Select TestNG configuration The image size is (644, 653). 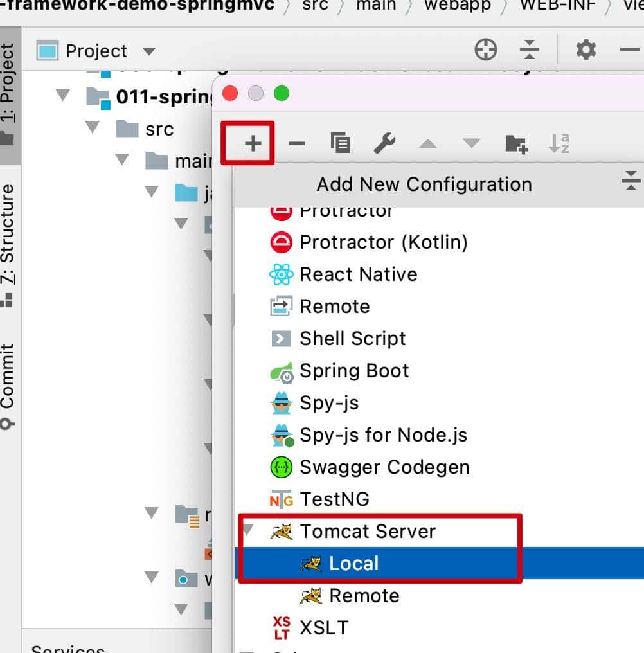click(x=440, y=499)
